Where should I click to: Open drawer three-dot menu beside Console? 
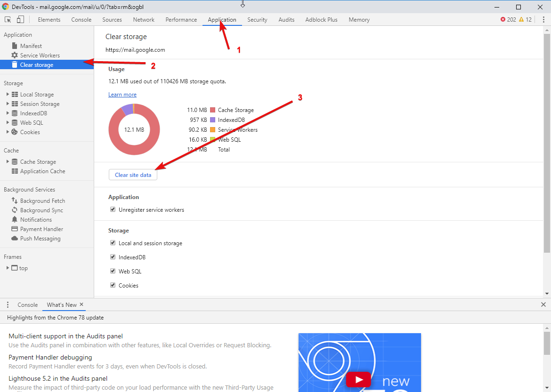coord(8,305)
